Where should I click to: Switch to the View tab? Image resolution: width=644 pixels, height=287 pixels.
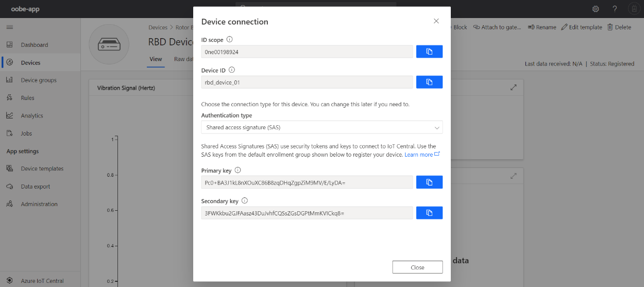coord(156,59)
